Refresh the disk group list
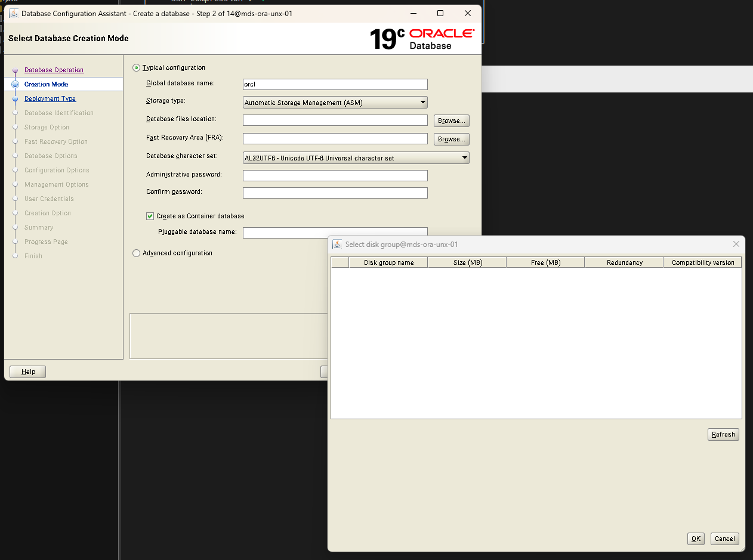Image resolution: width=753 pixels, height=560 pixels. point(723,434)
